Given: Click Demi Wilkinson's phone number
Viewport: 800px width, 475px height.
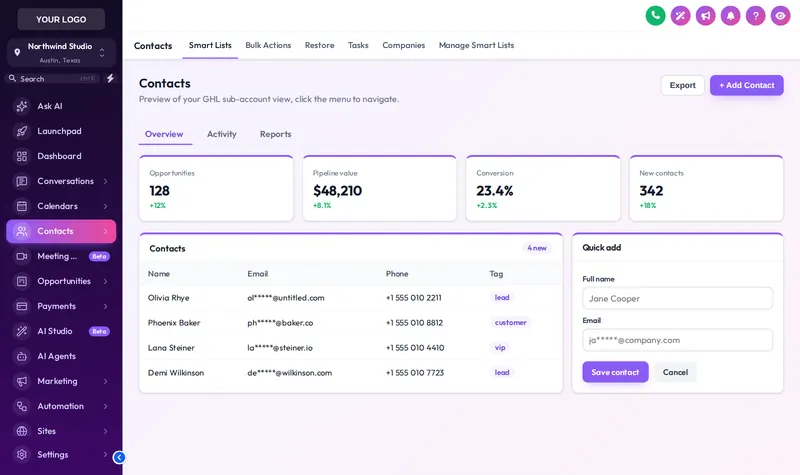Looking at the screenshot, I should click(x=415, y=373).
